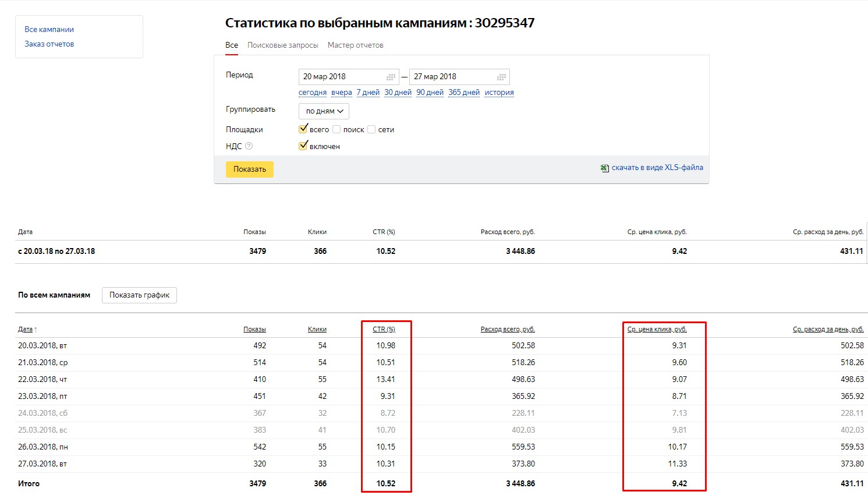868x495 pixels.
Task: Click the start date field '20 мар 2018'
Action: coord(349,77)
